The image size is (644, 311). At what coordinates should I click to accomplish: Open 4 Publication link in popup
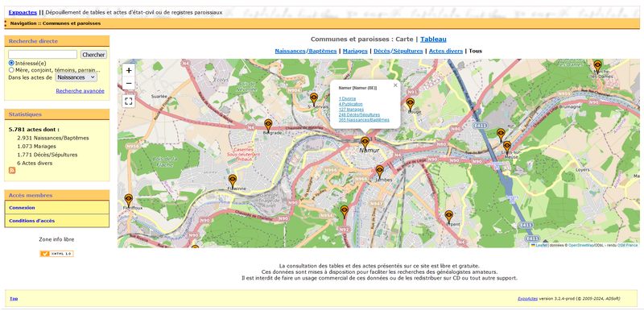[351, 104]
